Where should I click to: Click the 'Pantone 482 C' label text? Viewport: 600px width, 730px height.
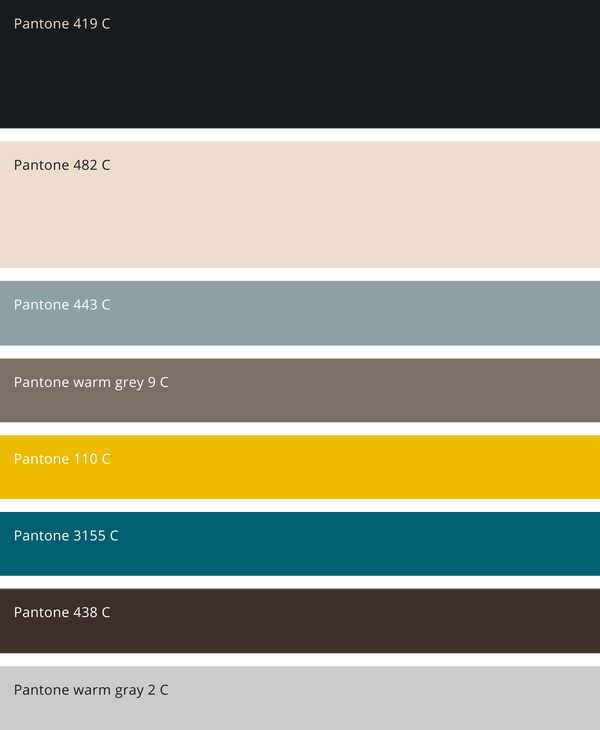point(62,165)
